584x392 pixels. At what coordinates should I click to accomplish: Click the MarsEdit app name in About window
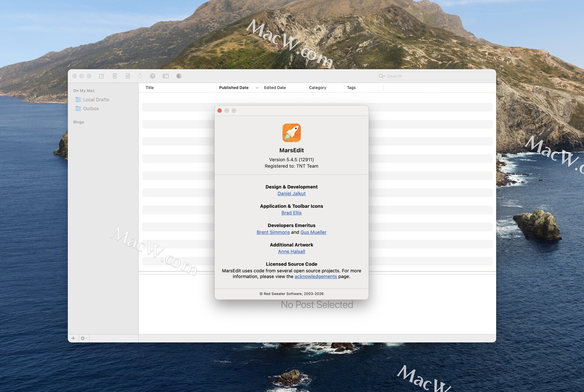tap(292, 150)
